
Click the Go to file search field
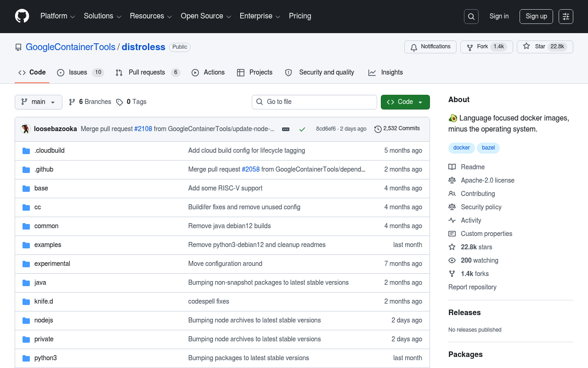[x=314, y=102]
